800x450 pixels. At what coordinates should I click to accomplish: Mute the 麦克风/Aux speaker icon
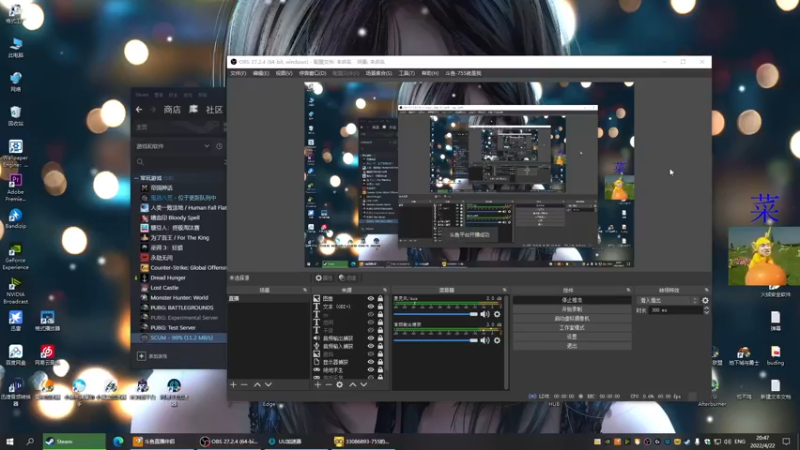click(485, 314)
